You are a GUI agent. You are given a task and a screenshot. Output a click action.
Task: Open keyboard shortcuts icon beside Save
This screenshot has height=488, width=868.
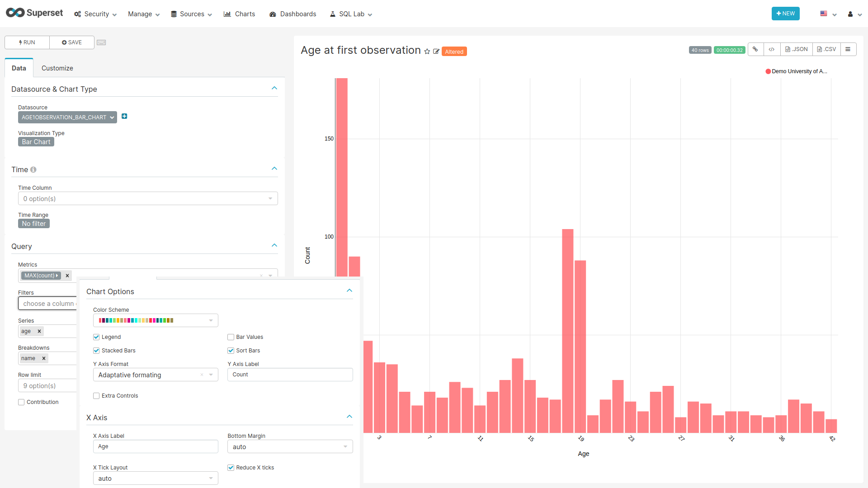click(101, 42)
